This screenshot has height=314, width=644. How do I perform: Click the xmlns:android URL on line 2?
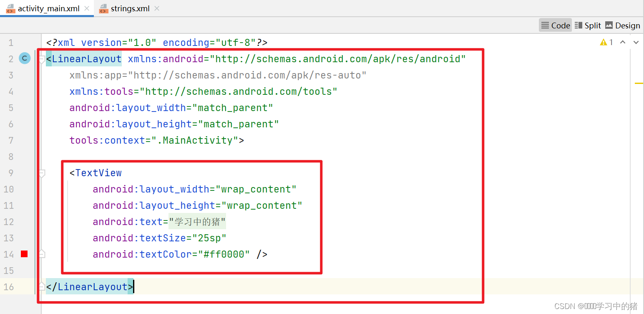[337, 59]
